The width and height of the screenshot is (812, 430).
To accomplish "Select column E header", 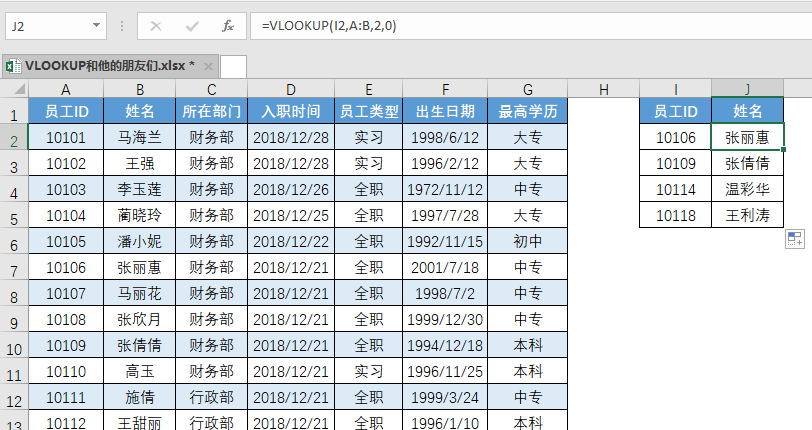I will click(369, 89).
